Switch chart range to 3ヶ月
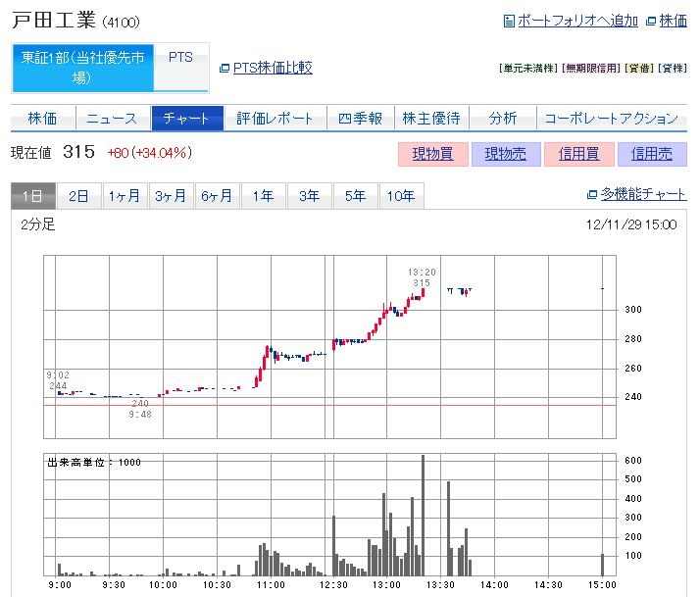 point(171,196)
